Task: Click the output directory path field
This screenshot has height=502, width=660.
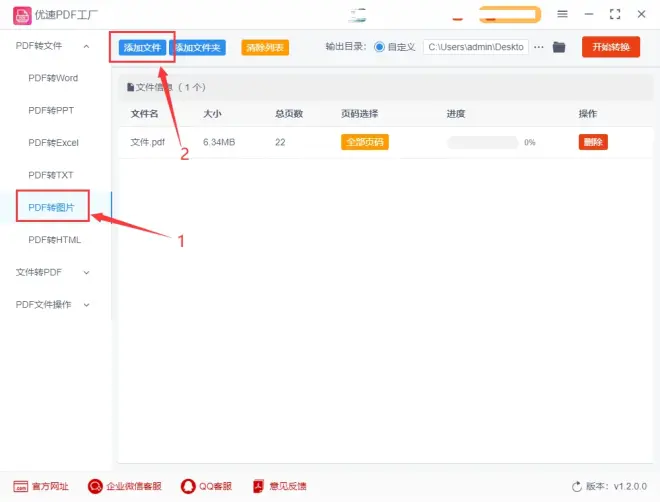Action: (x=476, y=47)
